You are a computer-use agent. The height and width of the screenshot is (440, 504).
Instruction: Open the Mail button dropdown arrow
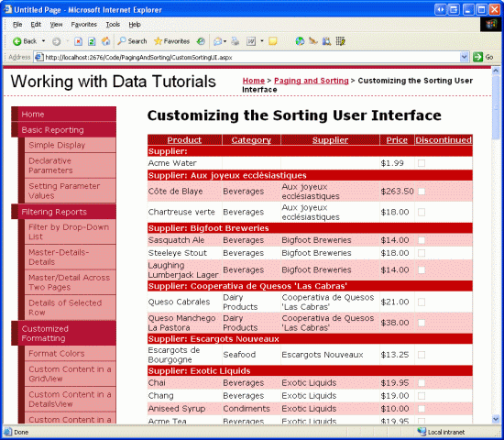click(225, 41)
